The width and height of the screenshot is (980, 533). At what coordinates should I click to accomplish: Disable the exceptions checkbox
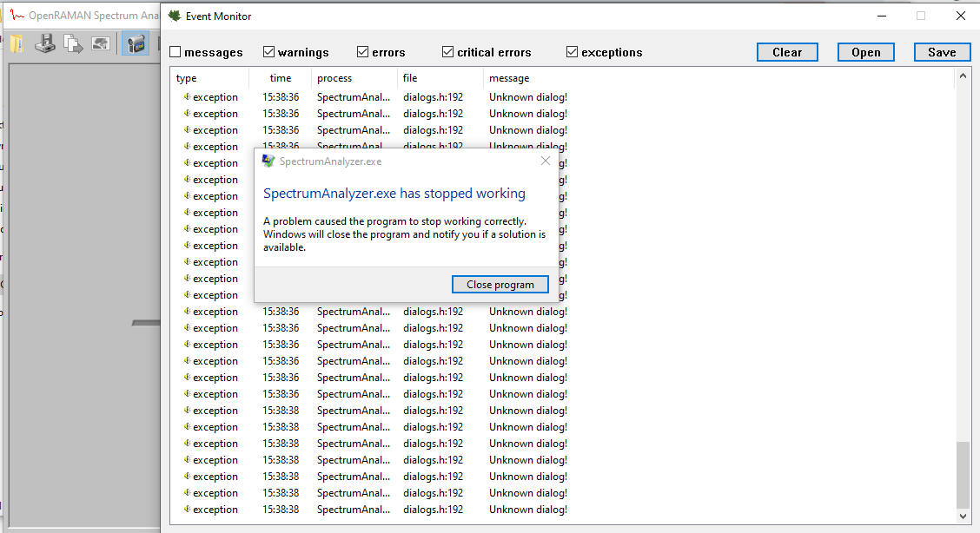tap(573, 52)
